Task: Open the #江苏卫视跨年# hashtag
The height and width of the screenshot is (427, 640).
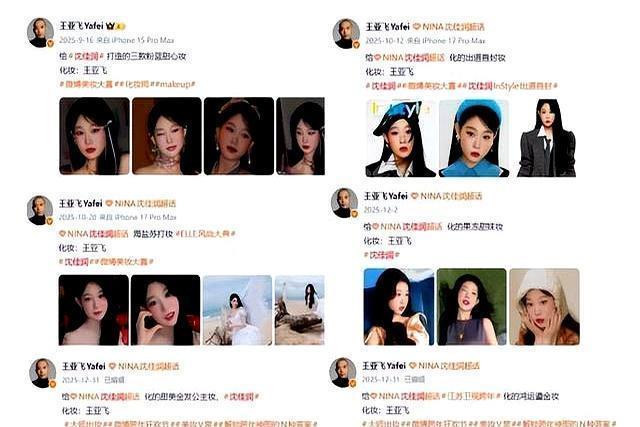Action: coord(471,396)
